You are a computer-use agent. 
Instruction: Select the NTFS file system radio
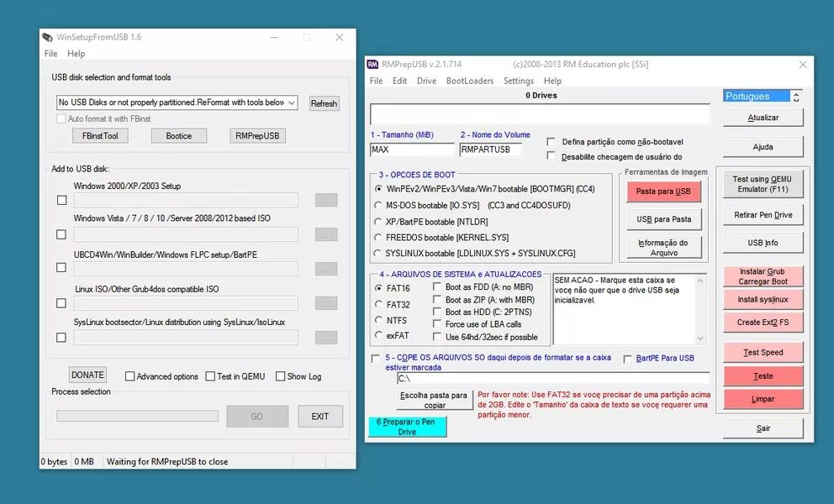378,319
